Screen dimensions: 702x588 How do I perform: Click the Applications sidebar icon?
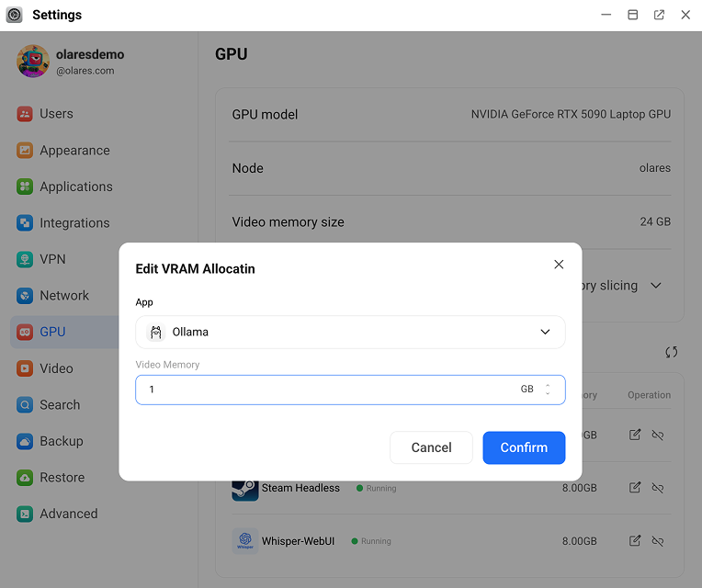coord(25,187)
